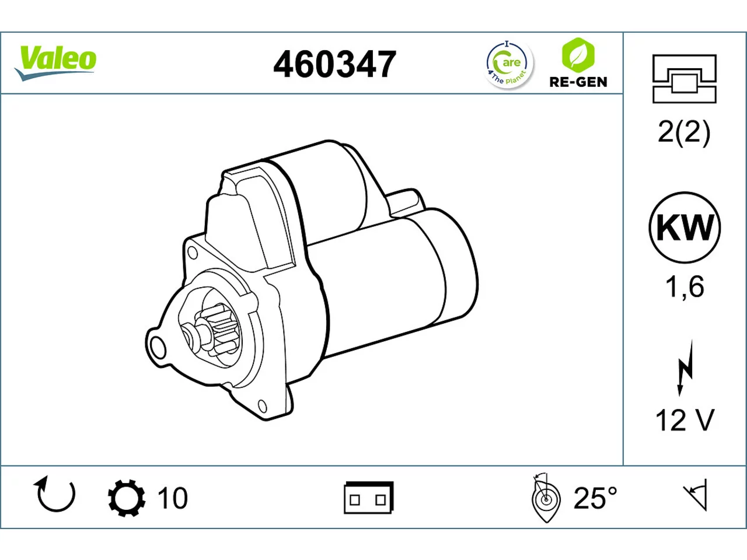
Task: Click the 25° angle value
Action: (x=595, y=498)
